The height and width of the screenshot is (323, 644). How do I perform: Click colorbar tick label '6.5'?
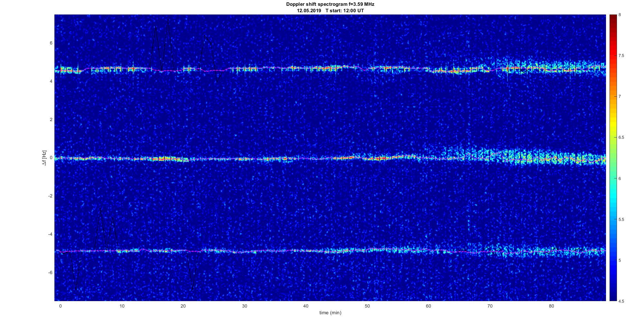tap(621, 138)
